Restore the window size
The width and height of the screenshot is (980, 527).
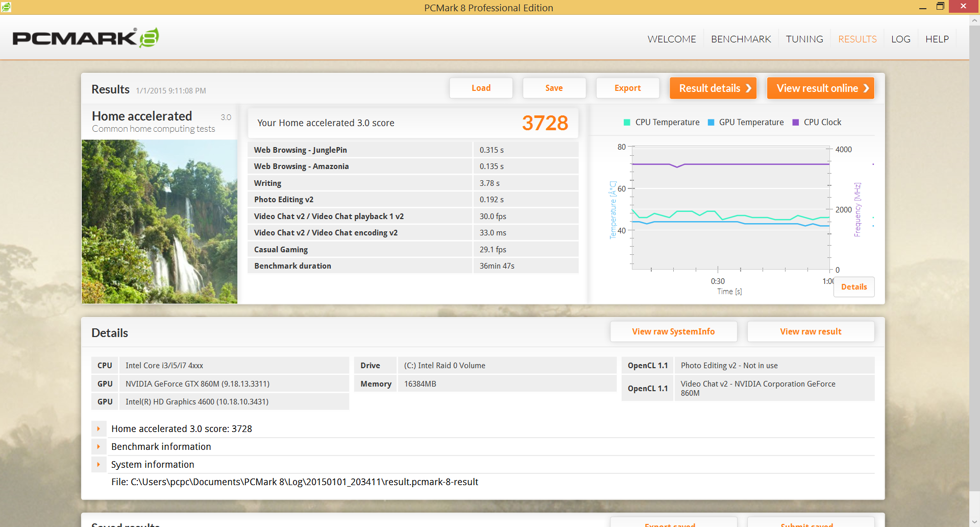pyautogui.click(x=940, y=6)
